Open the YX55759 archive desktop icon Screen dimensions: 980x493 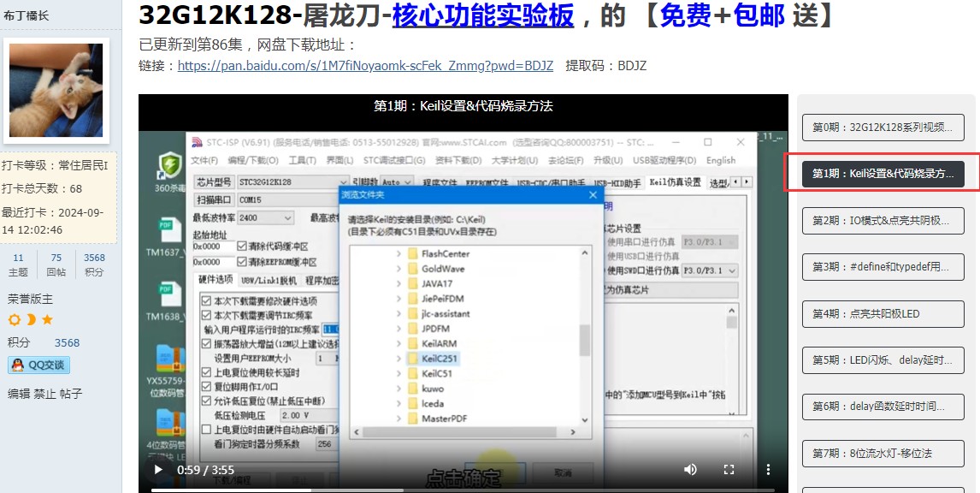pos(168,359)
